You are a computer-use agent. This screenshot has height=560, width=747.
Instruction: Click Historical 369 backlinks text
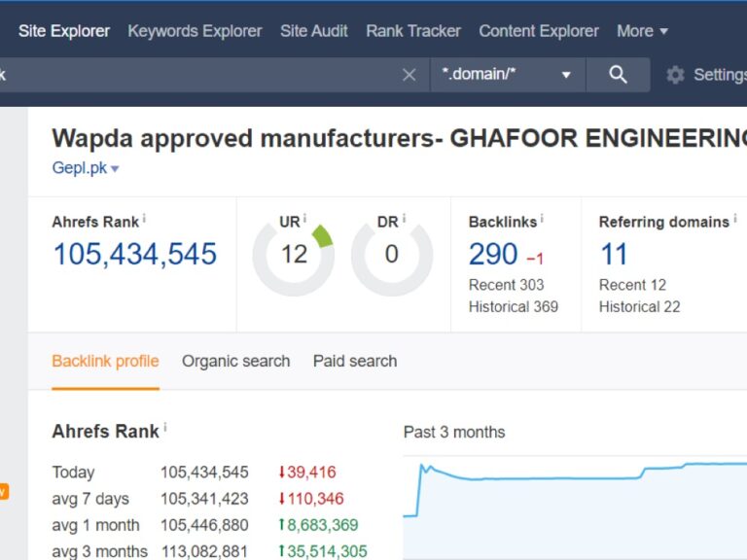(514, 306)
